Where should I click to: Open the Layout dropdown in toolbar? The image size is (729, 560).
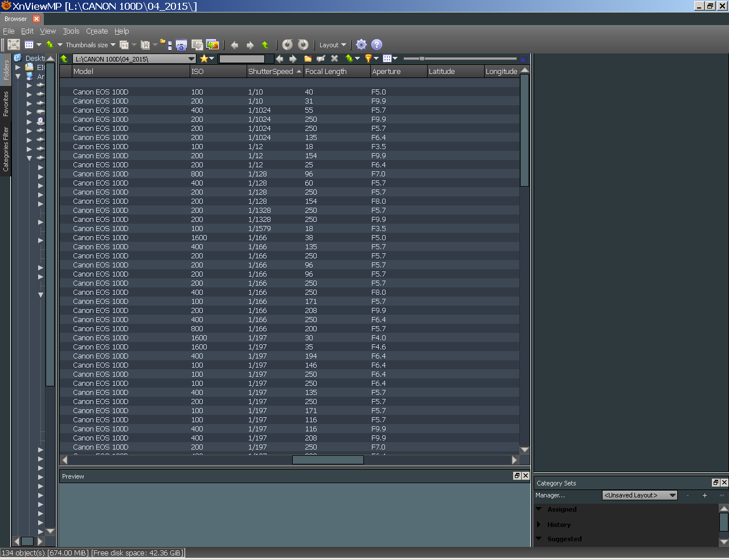click(333, 45)
